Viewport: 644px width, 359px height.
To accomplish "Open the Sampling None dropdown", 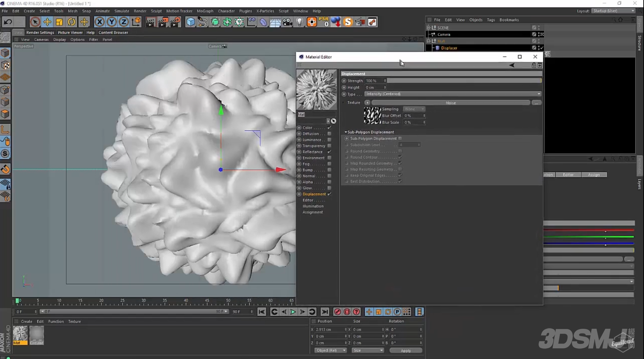I will pyautogui.click(x=414, y=109).
